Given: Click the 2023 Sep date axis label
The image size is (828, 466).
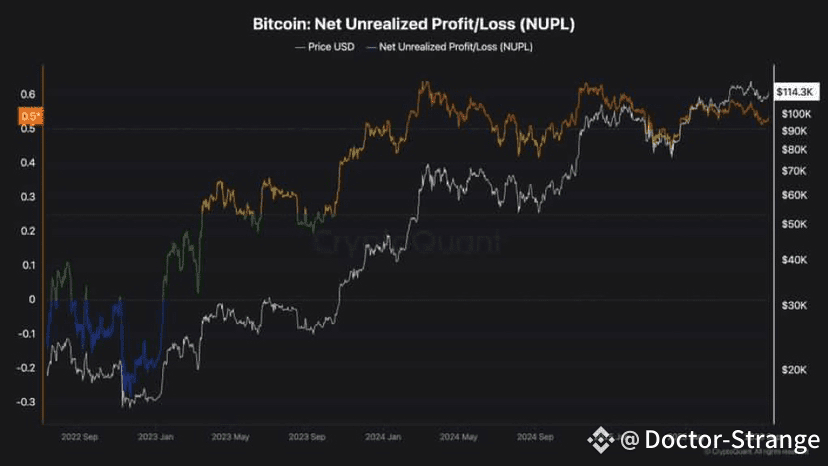Looking at the screenshot, I should click(x=307, y=437).
